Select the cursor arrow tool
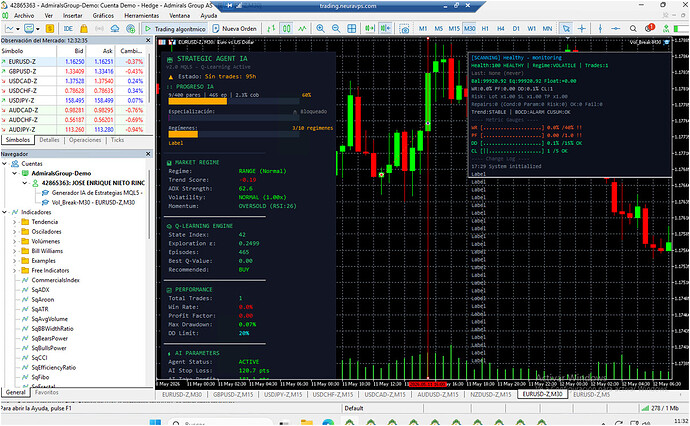 (x=566, y=29)
